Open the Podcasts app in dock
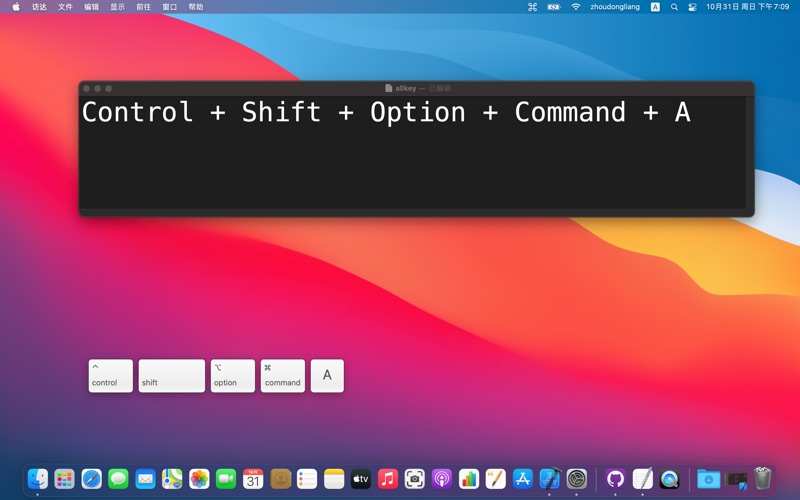Viewport: 800px width, 500px height. (442, 479)
